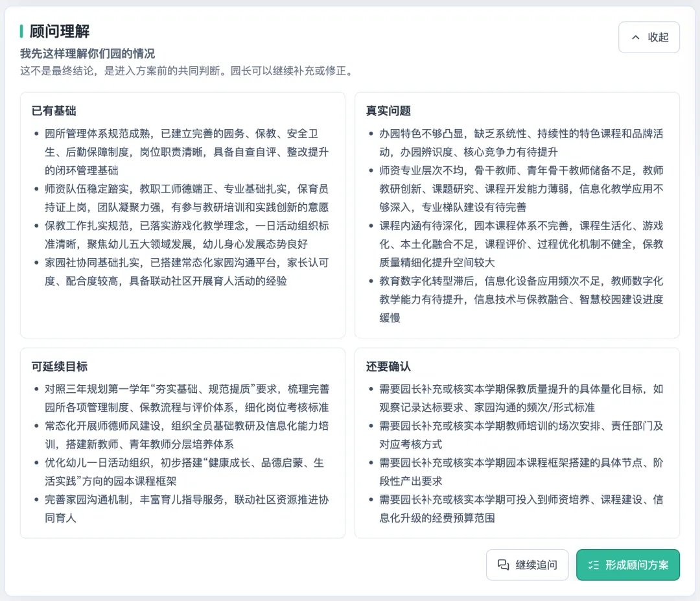Select the 还要确认 card heading
The width and height of the screenshot is (700, 601).
point(388,366)
